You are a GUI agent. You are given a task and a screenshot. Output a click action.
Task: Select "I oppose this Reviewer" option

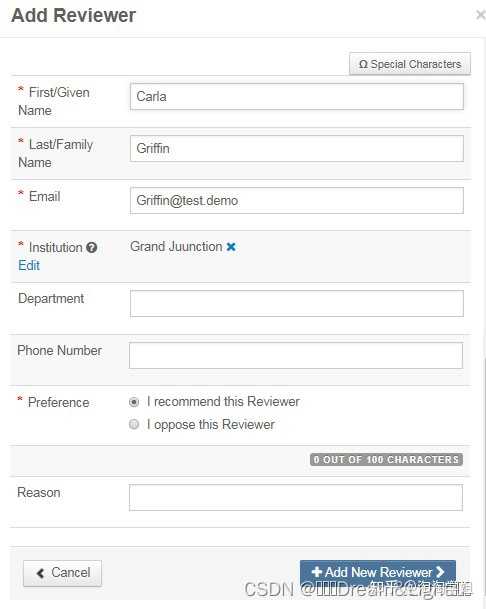pyautogui.click(x=134, y=424)
